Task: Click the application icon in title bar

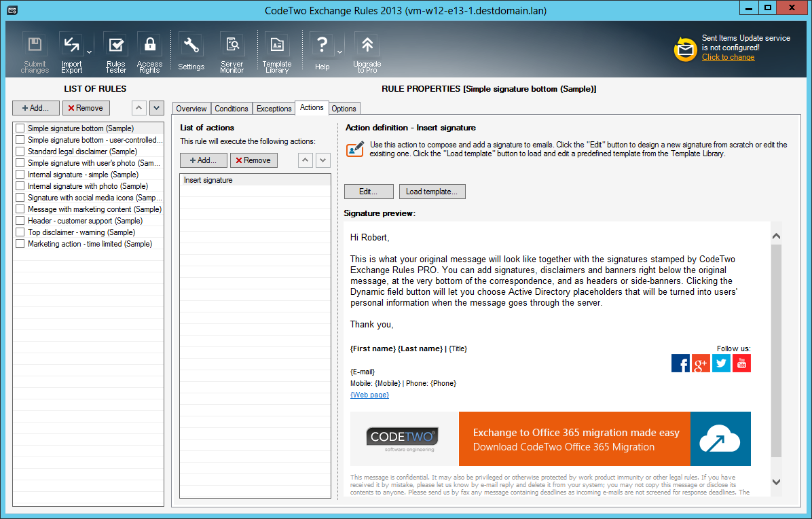Action: [x=12, y=10]
